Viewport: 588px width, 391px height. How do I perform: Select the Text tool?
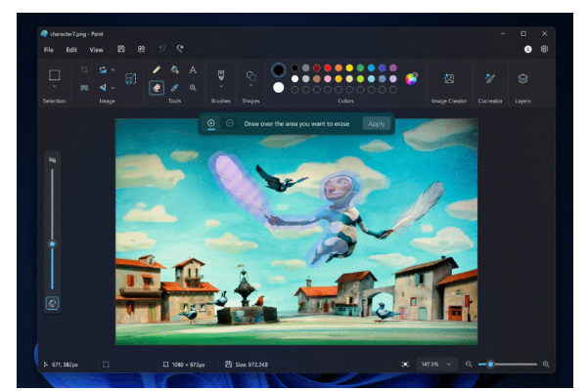click(x=193, y=69)
